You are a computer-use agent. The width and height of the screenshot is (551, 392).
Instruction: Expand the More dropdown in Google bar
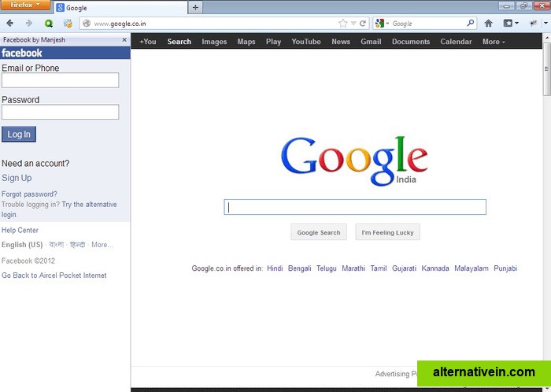[494, 42]
